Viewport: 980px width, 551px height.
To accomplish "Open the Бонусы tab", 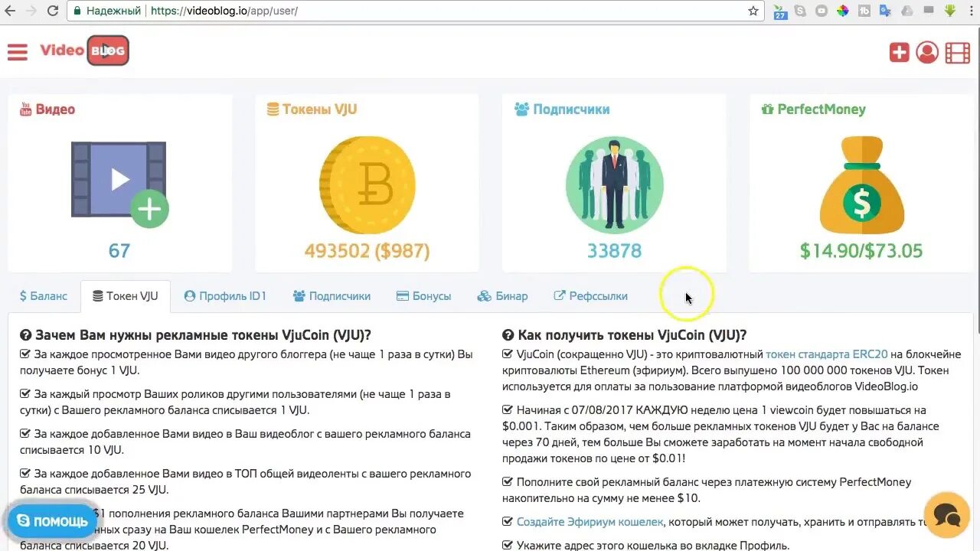I will click(x=423, y=296).
